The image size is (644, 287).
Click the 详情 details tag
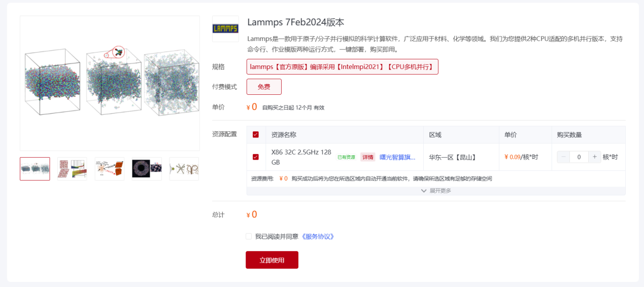point(367,157)
